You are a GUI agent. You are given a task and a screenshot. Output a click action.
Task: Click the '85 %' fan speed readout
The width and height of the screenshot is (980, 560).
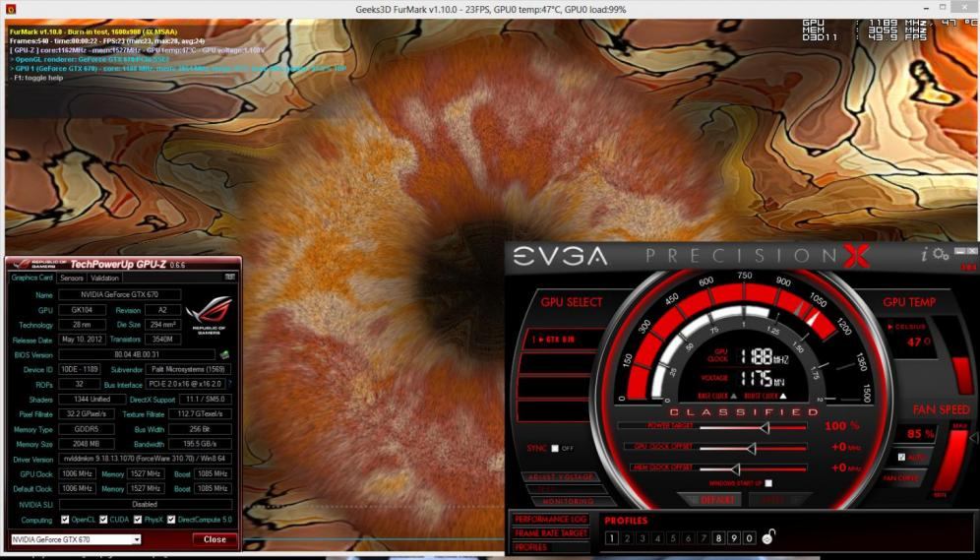click(920, 434)
